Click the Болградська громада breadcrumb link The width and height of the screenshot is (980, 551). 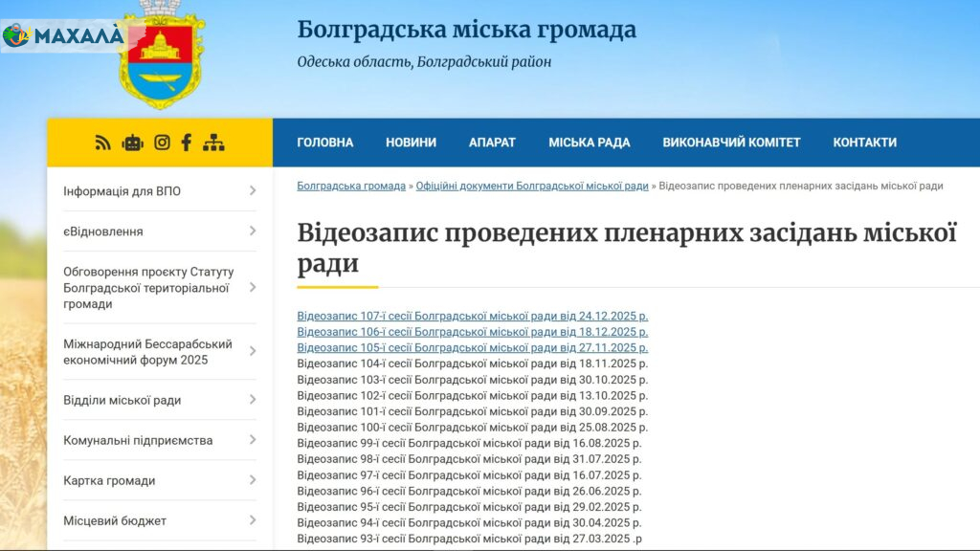(351, 186)
